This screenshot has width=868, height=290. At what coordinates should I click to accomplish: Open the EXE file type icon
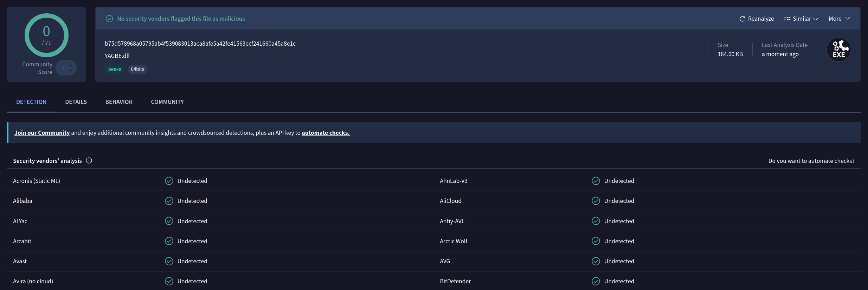(839, 50)
